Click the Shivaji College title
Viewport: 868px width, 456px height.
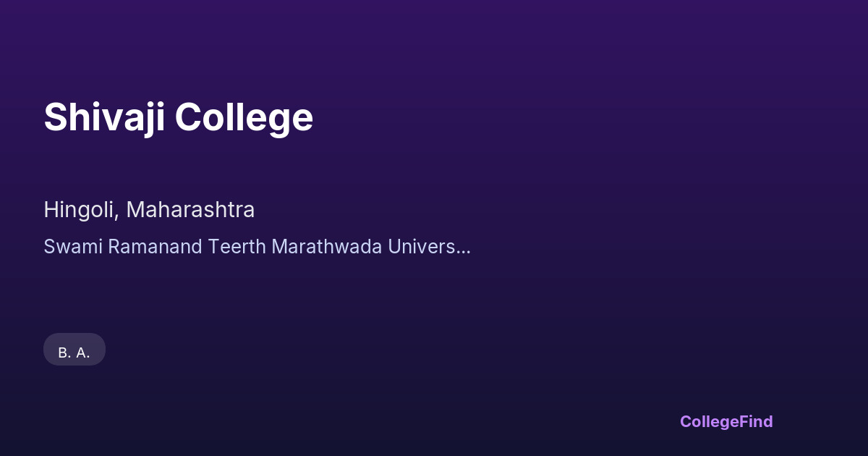point(178,117)
